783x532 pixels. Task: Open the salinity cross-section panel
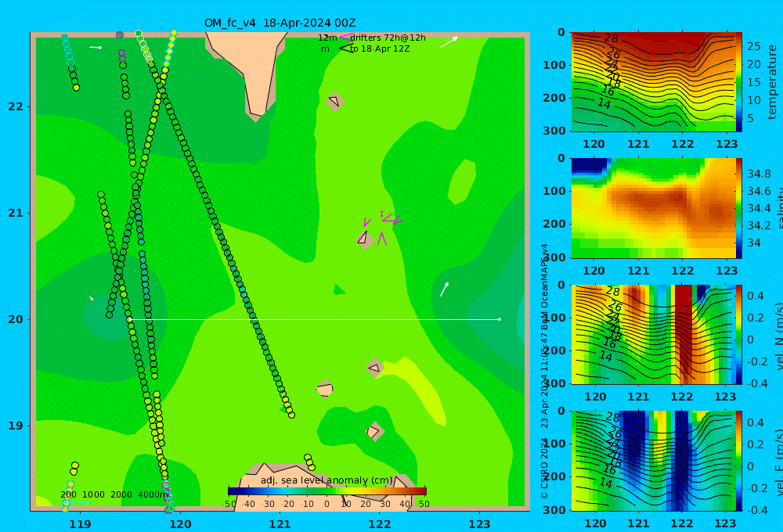click(653, 208)
